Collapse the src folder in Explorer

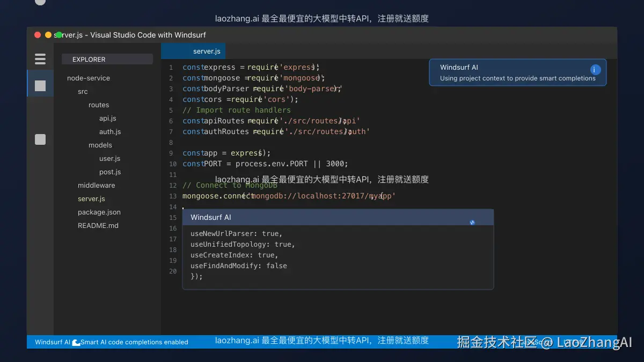pyautogui.click(x=83, y=91)
